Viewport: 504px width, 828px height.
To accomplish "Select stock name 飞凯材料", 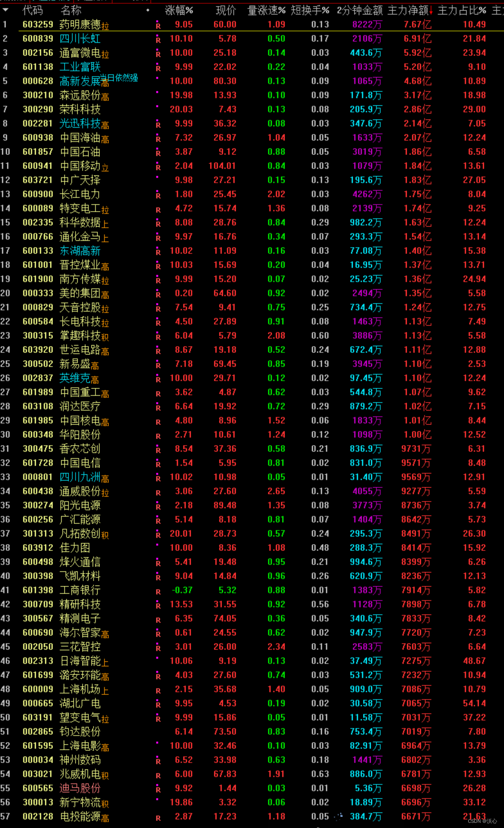I will pos(80,576).
